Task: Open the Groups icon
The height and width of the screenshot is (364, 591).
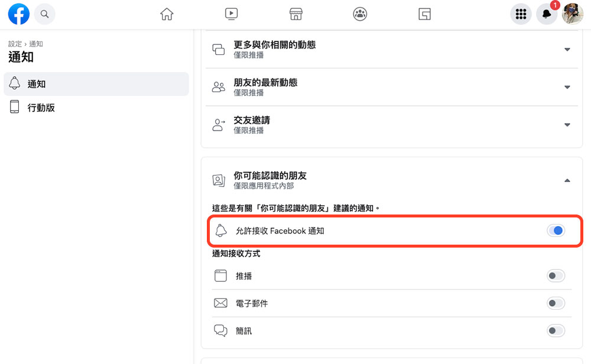Action: 360,14
